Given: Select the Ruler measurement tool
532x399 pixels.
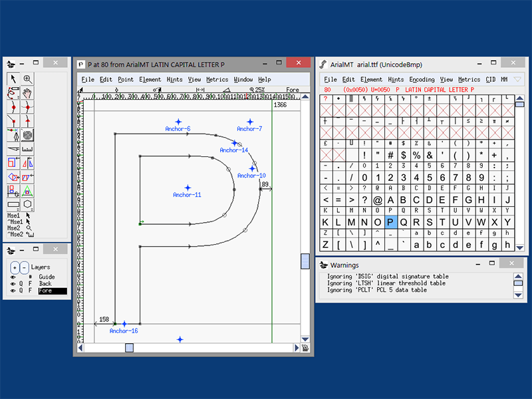Looking at the screenshot, I should tap(28, 147).
